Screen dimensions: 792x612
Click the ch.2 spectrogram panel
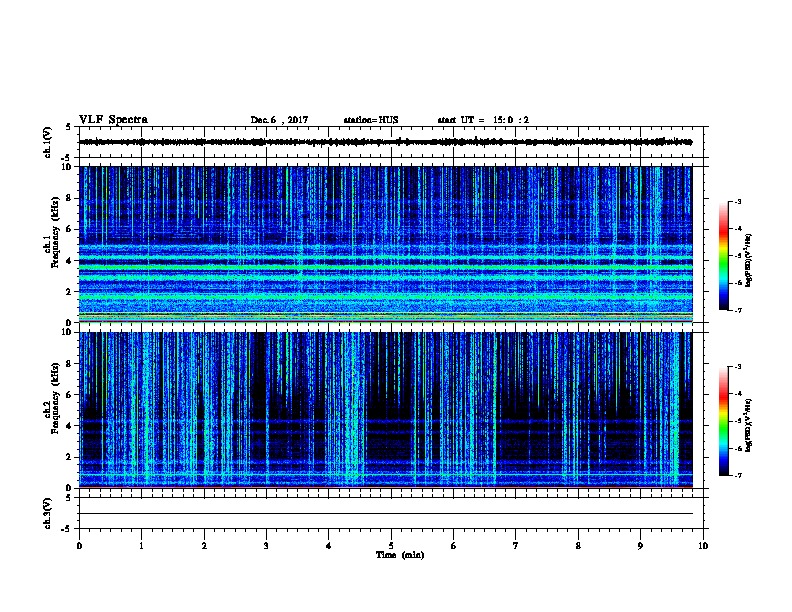pyautogui.click(x=385, y=410)
